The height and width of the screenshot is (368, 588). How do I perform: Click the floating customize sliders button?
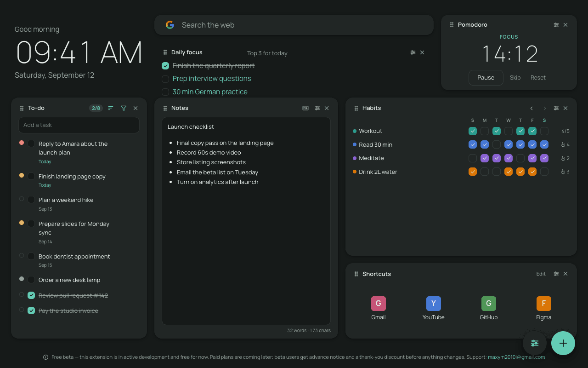point(535,343)
